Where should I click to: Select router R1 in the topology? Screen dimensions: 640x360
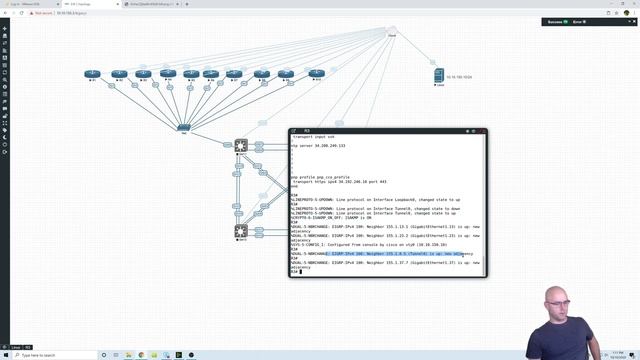coord(92,74)
